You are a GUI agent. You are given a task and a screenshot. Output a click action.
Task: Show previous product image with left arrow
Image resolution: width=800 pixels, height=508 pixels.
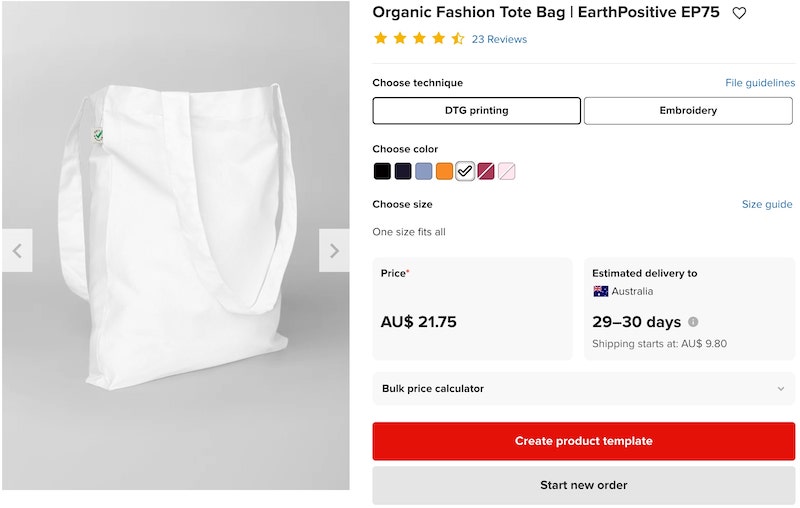pos(17,251)
